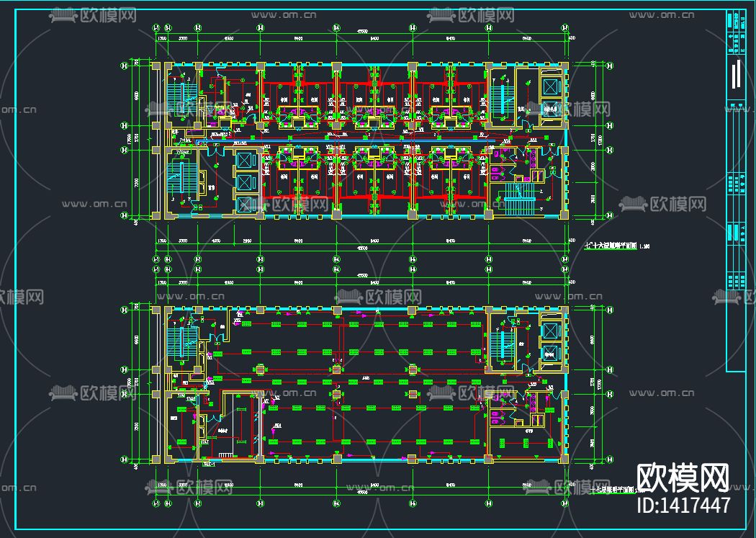This screenshot has height=538, width=756.
Task: Select the top-right elevator symbol in lower plan
Action: click(550, 331)
